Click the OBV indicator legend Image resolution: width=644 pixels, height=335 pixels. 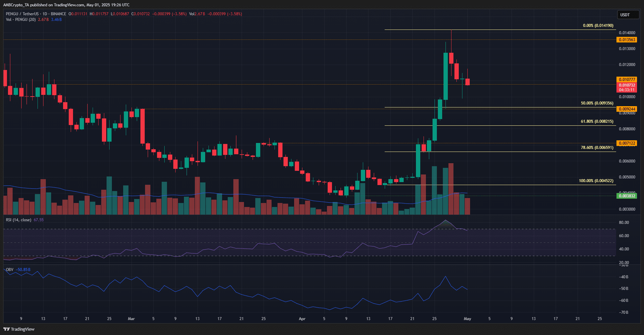9,269
